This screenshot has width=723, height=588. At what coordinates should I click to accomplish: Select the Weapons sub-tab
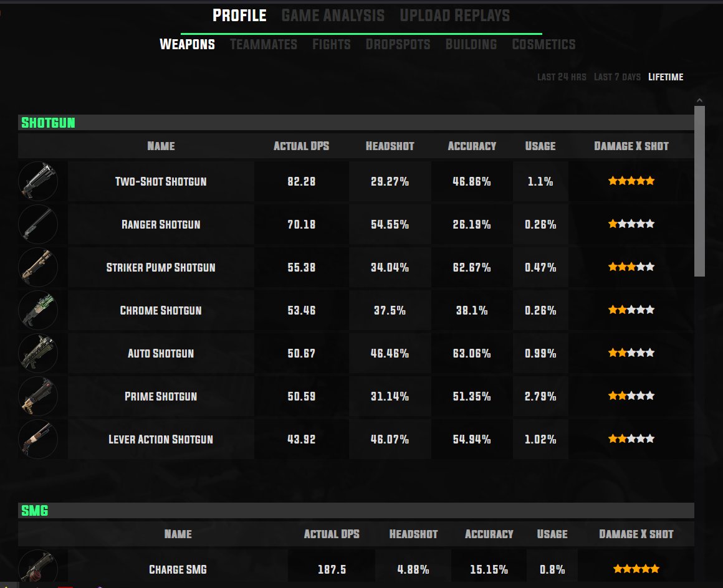(x=187, y=44)
